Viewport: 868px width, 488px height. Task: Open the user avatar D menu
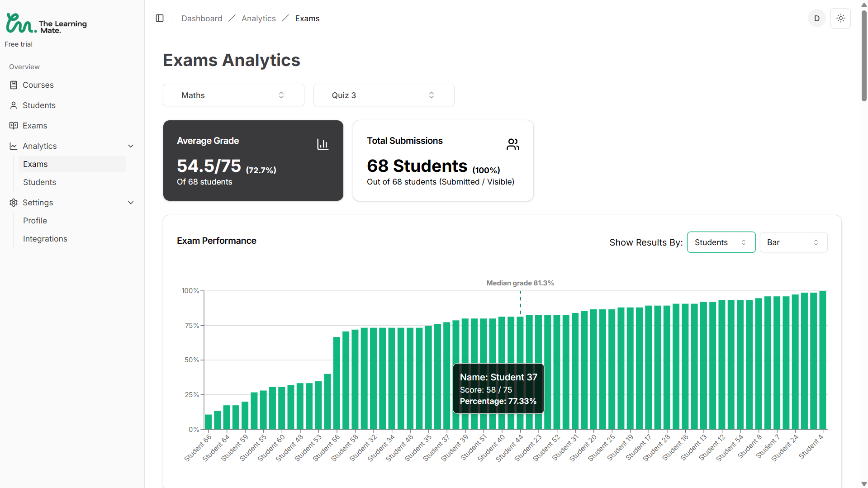816,19
